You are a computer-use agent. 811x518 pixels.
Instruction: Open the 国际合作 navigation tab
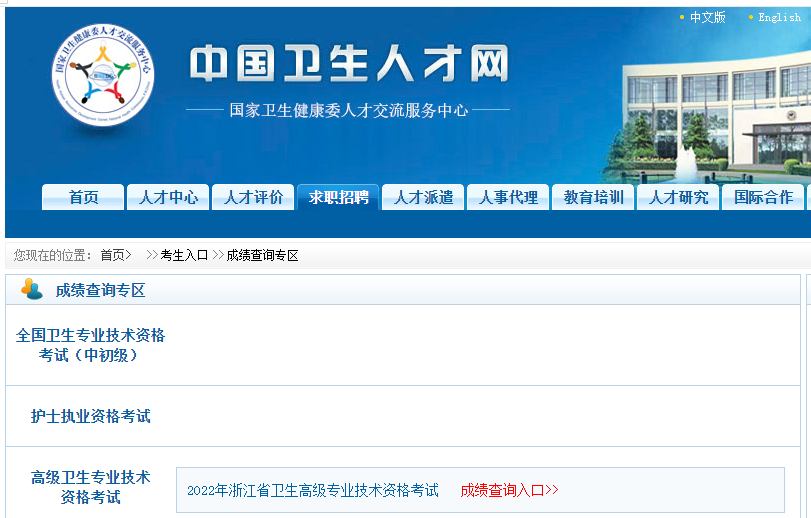[x=763, y=197]
